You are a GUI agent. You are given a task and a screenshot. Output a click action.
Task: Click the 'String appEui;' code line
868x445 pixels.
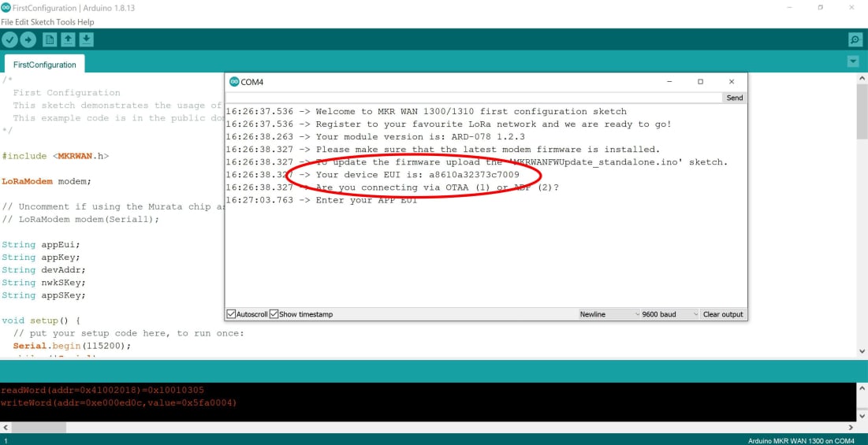41,244
